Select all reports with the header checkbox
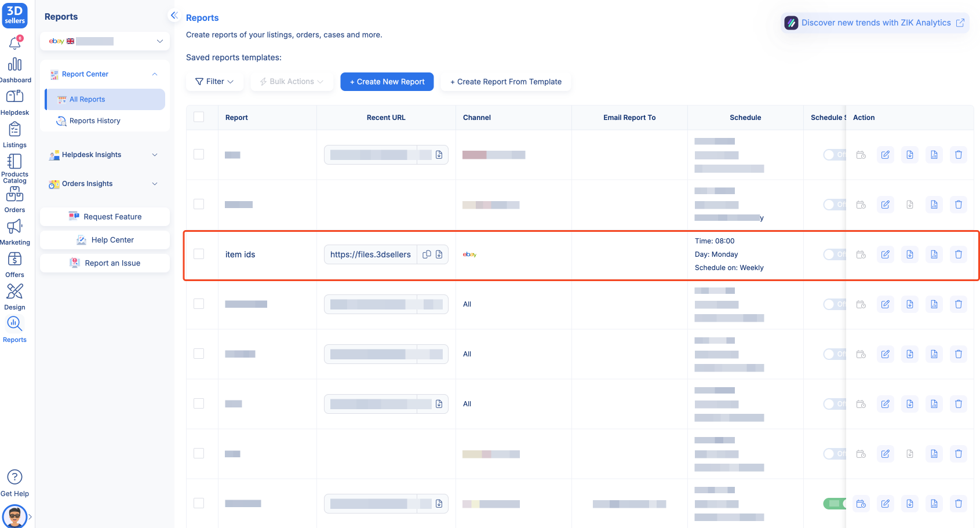This screenshot has width=980, height=528. click(x=199, y=116)
